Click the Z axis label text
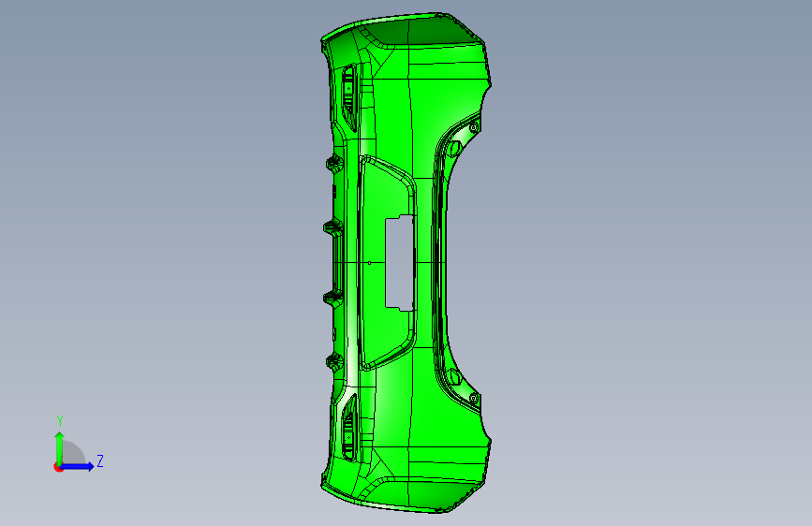The height and width of the screenshot is (526, 812). 100,460
